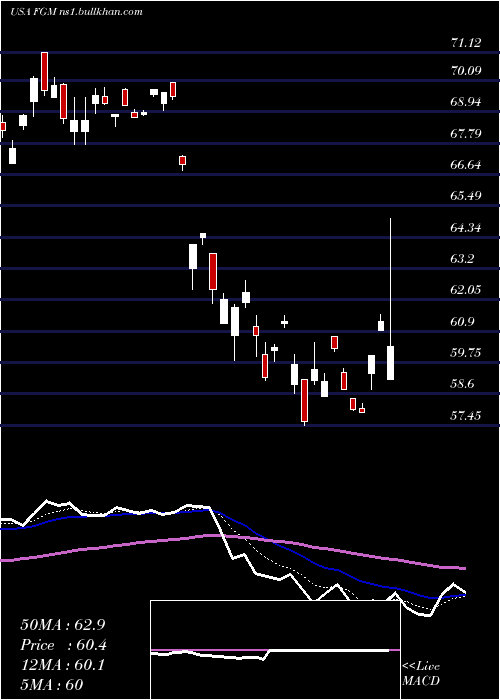Click the 'USA FGM ns1.bullkhan.com' chart title
500x700 pixels.
pos(76,12)
